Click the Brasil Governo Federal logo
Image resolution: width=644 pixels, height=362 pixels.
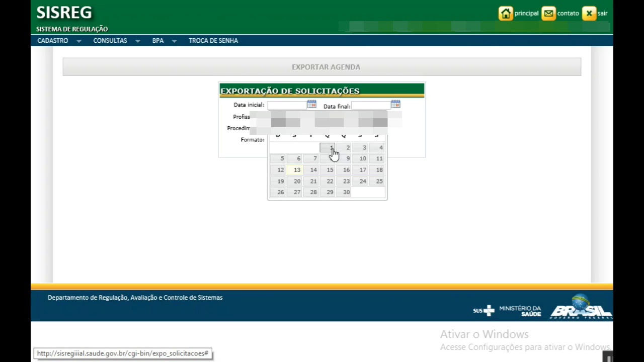point(581,307)
